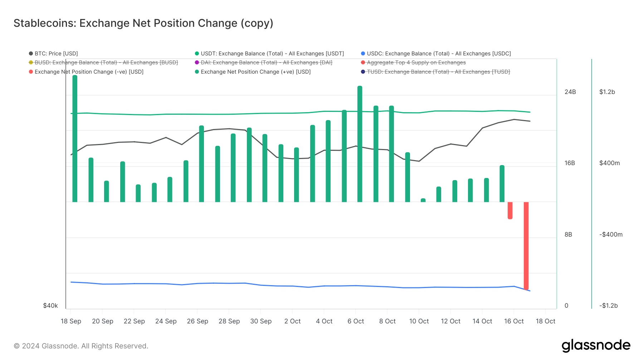Screen dimensions: 644x362
Task: Click the grey BTC Price legend dot
Action: pos(31,54)
